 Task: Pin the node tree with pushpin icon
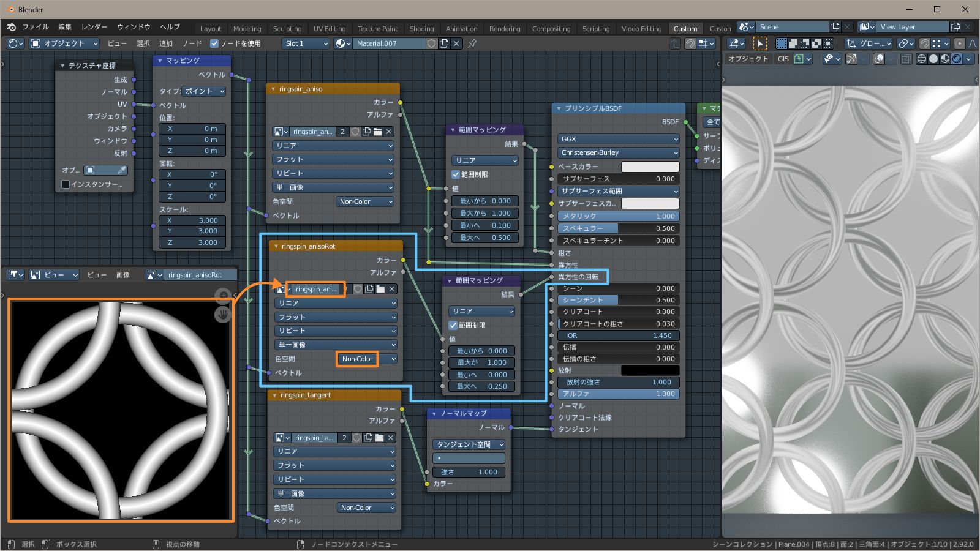[472, 43]
